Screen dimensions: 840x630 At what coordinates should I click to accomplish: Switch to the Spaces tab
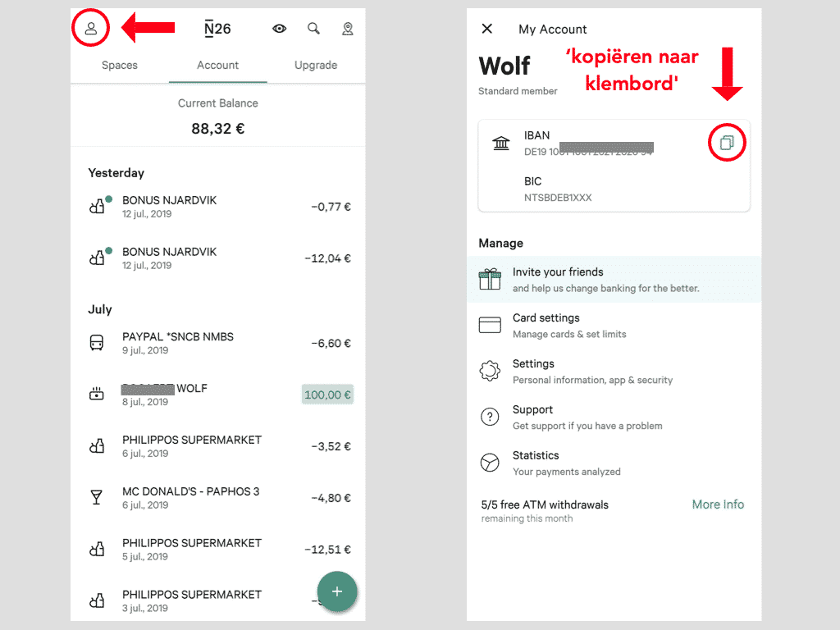(120, 65)
